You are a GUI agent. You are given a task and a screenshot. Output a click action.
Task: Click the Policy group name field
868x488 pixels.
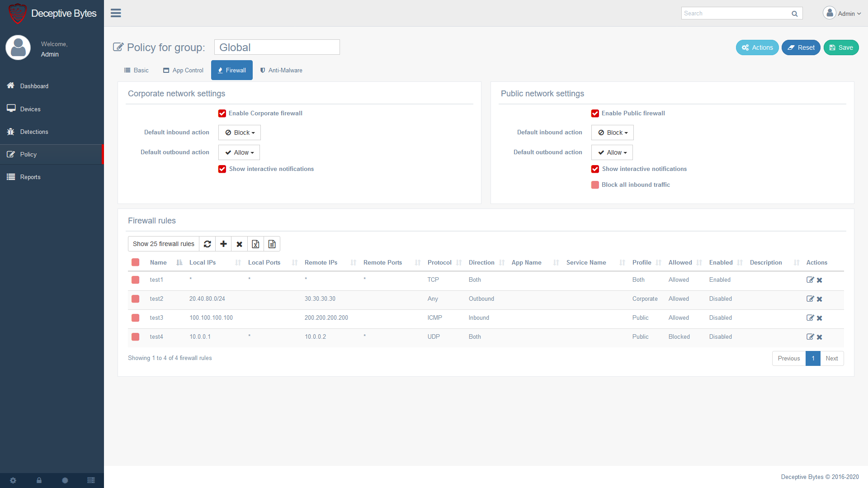pos(277,47)
